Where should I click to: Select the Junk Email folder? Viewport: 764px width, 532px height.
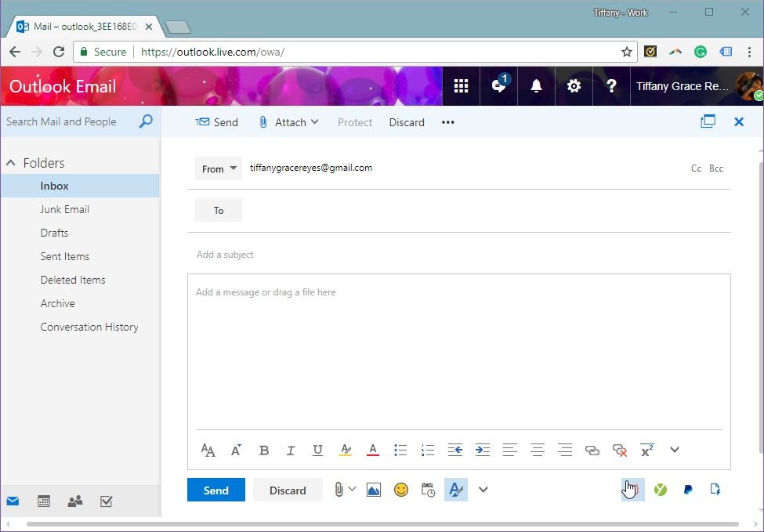pyautogui.click(x=64, y=209)
